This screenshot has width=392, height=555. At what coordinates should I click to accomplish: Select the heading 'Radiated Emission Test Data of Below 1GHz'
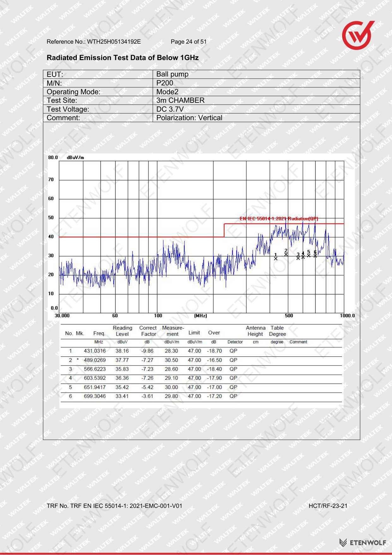tap(123, 58)
